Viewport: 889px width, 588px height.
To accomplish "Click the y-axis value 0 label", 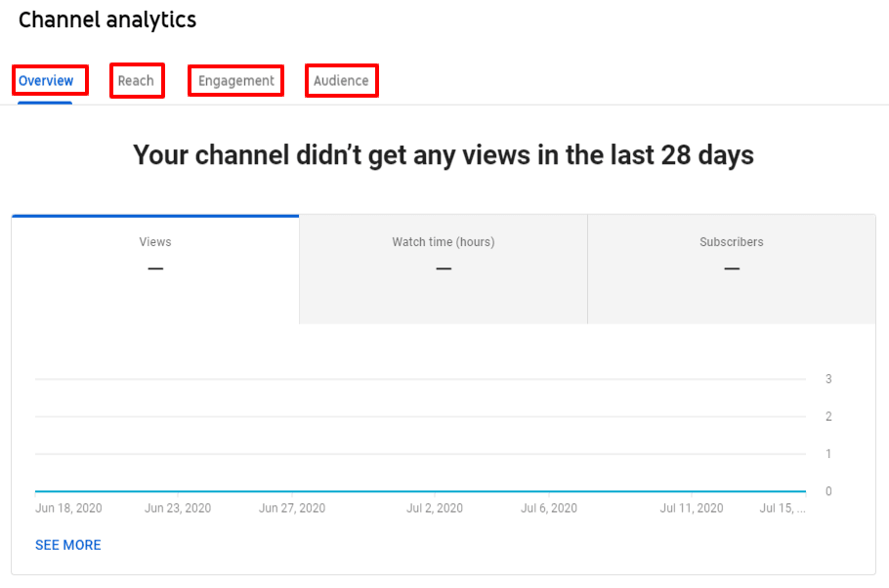I will click(x=828, y=491).
